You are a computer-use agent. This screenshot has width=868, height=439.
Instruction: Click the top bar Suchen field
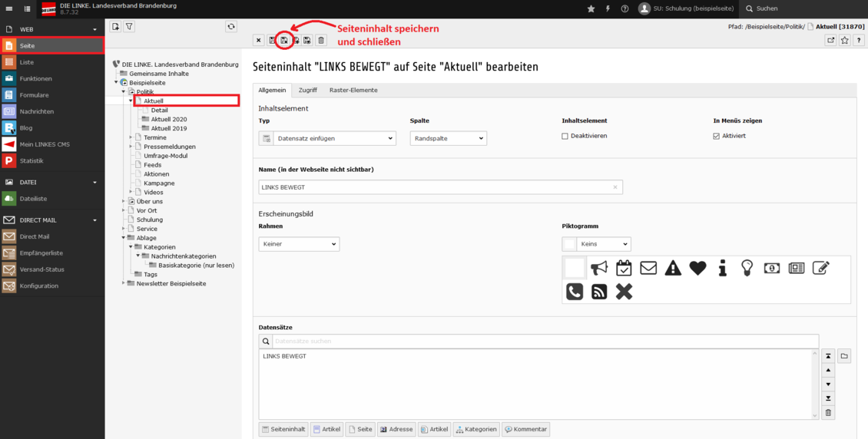(x=803, y=9)
